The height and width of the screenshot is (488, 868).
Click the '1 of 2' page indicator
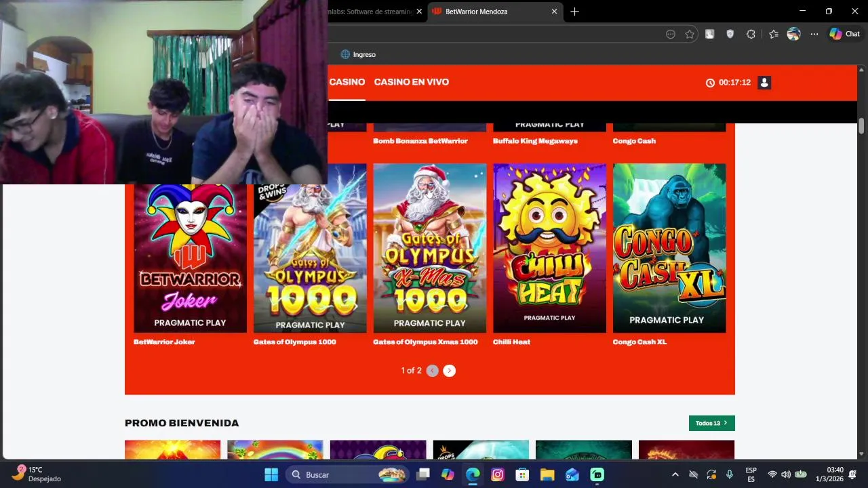click(411, 371)
